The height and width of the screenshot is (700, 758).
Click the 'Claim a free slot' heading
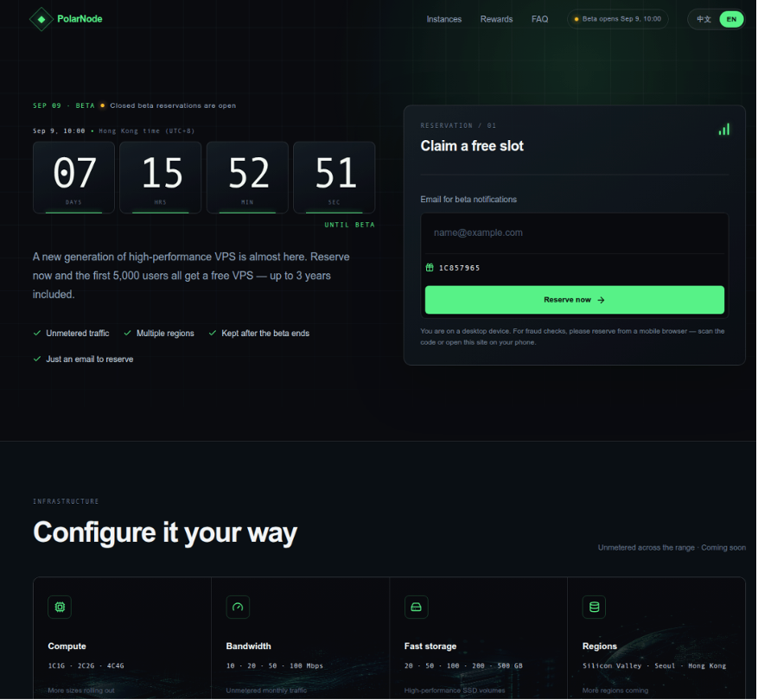pyautogui.click(x=472, y=146)
